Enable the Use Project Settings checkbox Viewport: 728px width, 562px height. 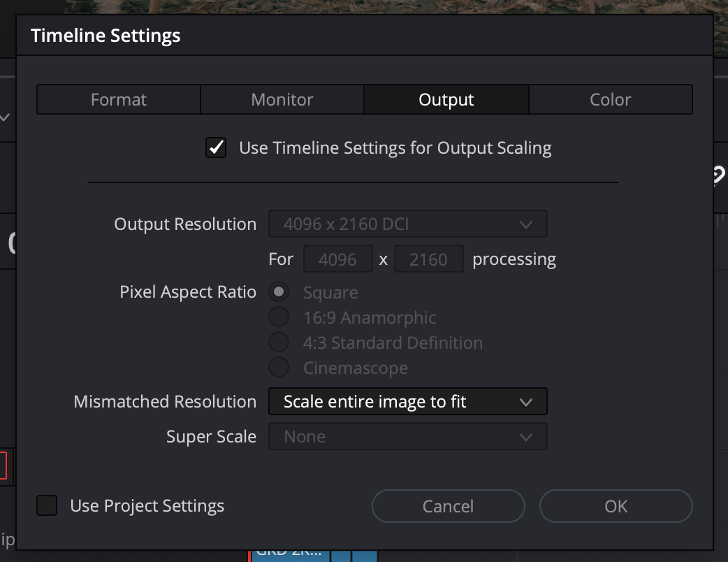click(x=48, y=505)
